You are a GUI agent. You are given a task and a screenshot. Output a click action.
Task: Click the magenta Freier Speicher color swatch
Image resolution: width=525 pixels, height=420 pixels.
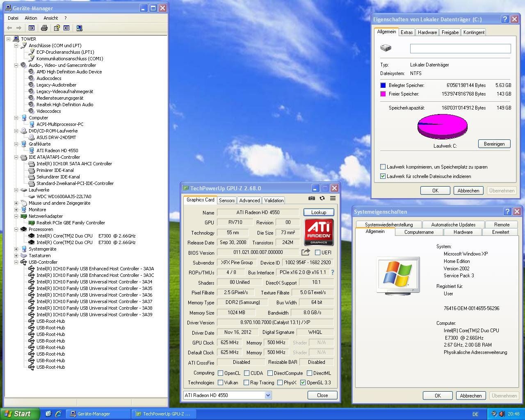point(383,94)
